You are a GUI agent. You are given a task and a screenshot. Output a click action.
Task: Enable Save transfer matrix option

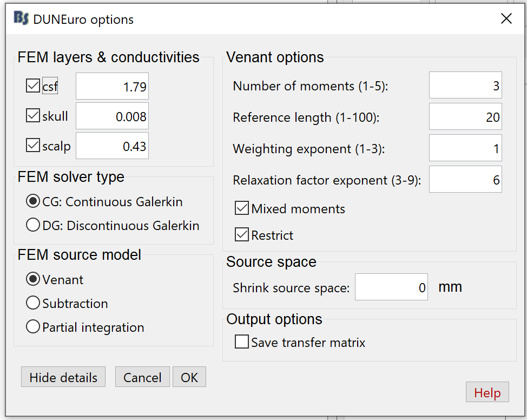tap(242, 343)
